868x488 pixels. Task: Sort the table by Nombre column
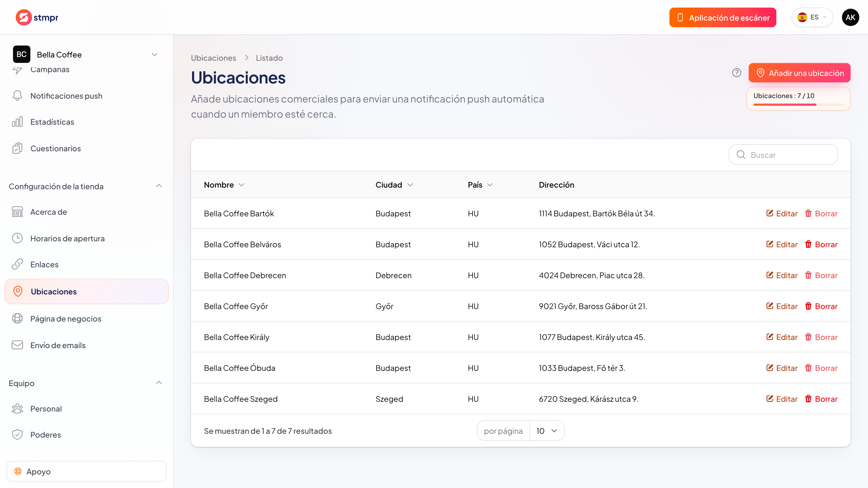coord(224,185)
